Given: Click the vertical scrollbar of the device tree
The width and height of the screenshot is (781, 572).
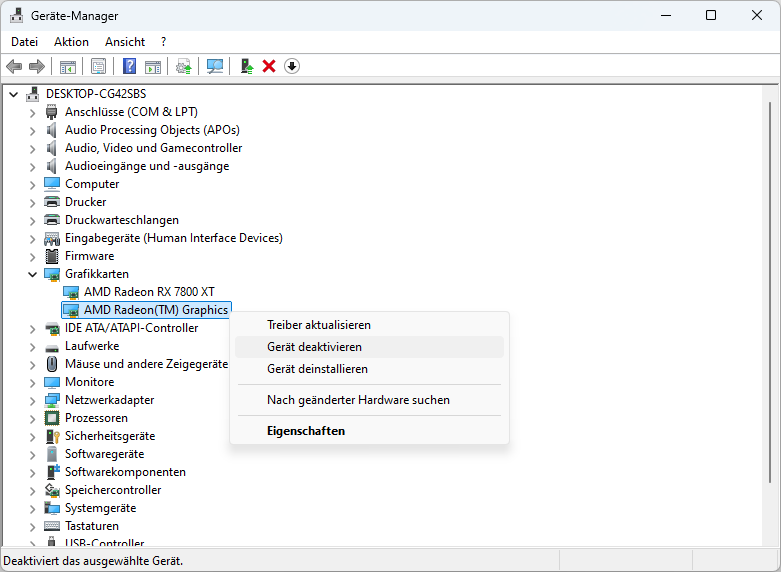Looking at the screenshot, I should (770, 292).
